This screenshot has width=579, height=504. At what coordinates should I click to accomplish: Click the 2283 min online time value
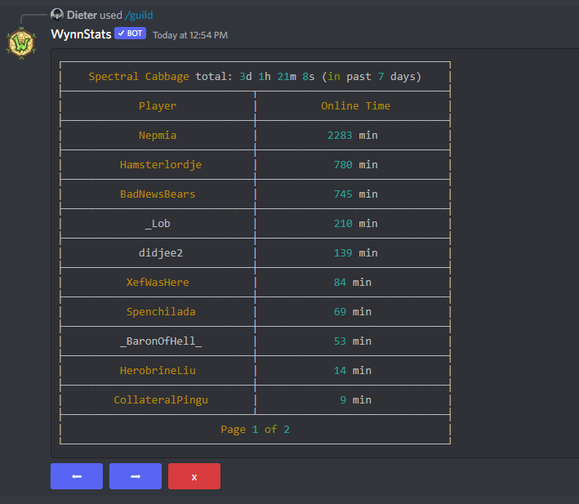tap(353, 135)
